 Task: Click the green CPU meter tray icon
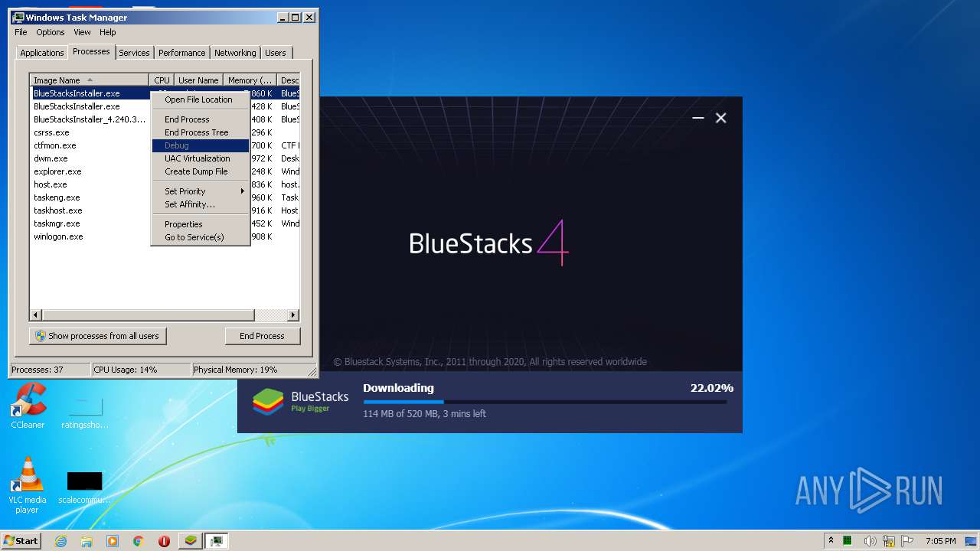[x=848, y=541]
